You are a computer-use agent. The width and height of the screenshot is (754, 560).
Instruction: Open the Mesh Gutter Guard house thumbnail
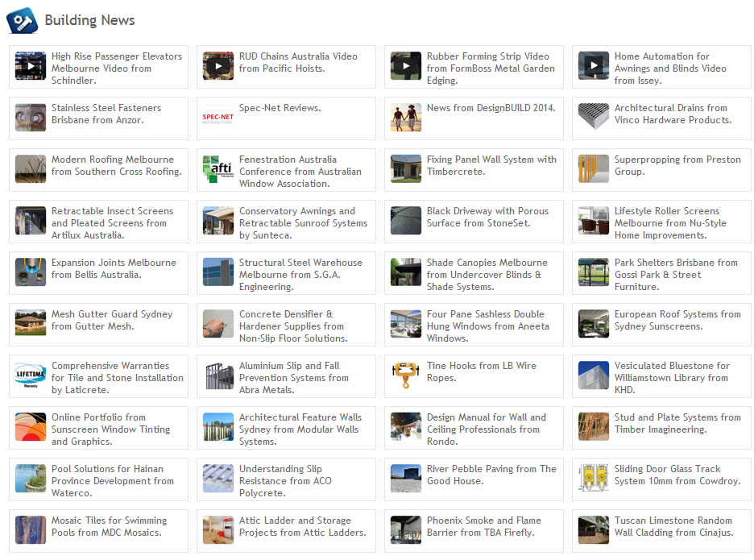tap(31, 323)
